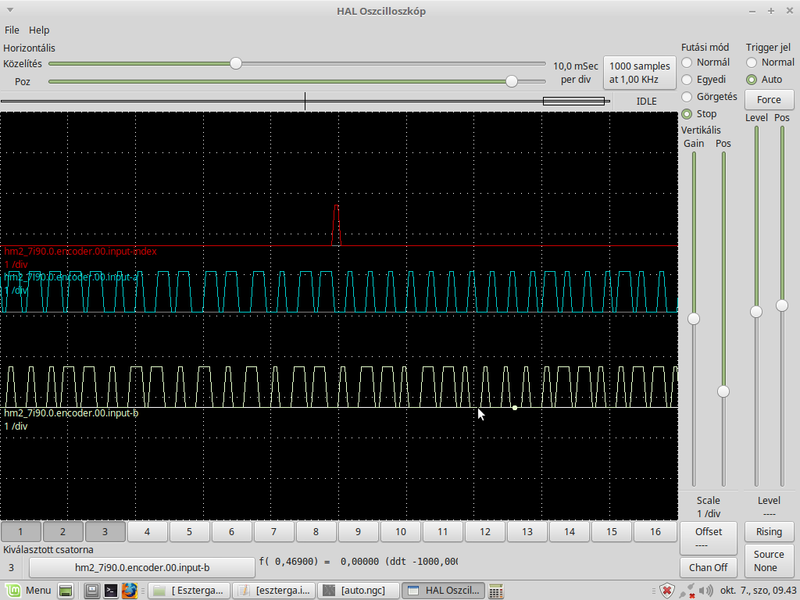This screenshot has height=600, width=800.
Task: Open the Linux Mint Menu button
Action: [29, 590]
